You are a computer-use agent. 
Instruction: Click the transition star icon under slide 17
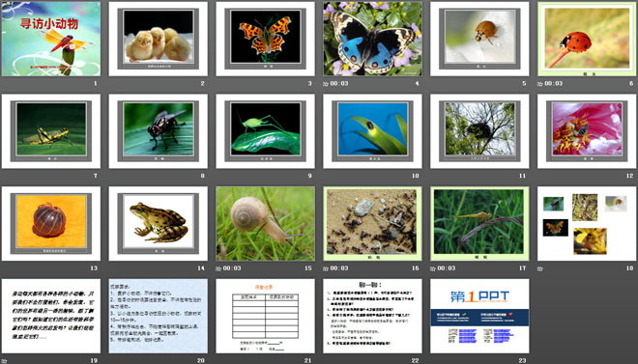pyautogui.click(x=433, y=268)
